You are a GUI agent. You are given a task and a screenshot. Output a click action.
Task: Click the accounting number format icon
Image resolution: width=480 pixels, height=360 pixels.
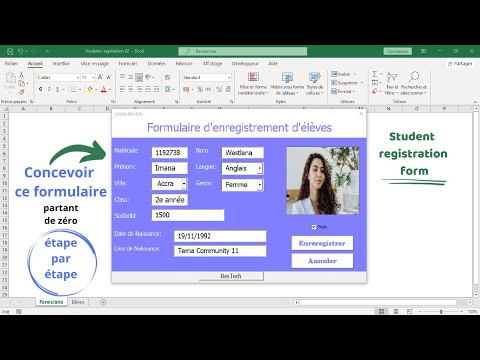(186, 89)
